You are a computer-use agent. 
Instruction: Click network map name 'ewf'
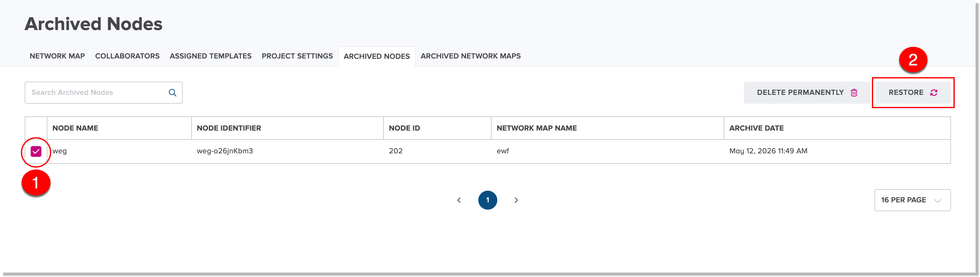click(x=503, y=151)
